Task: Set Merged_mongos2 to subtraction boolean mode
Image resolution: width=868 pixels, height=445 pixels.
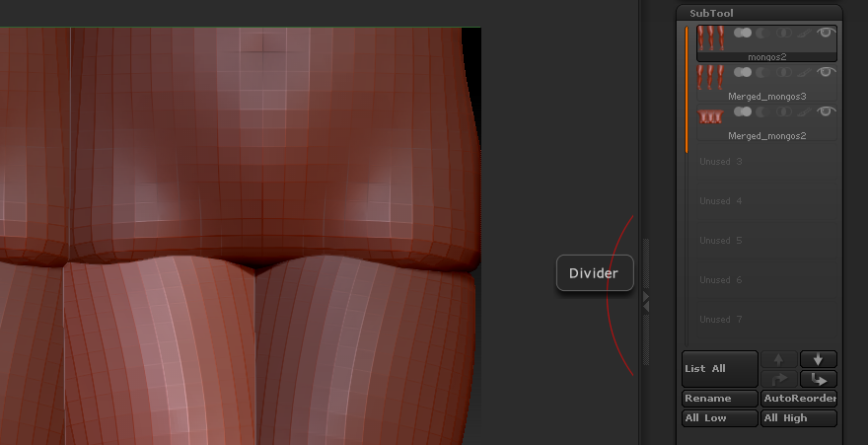Action: pyautogui.click(x=763, y=111)
